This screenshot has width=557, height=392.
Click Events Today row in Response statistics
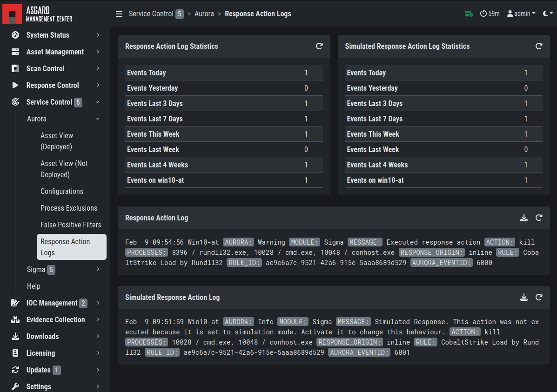pyautogui.click(x=224, y=73)
